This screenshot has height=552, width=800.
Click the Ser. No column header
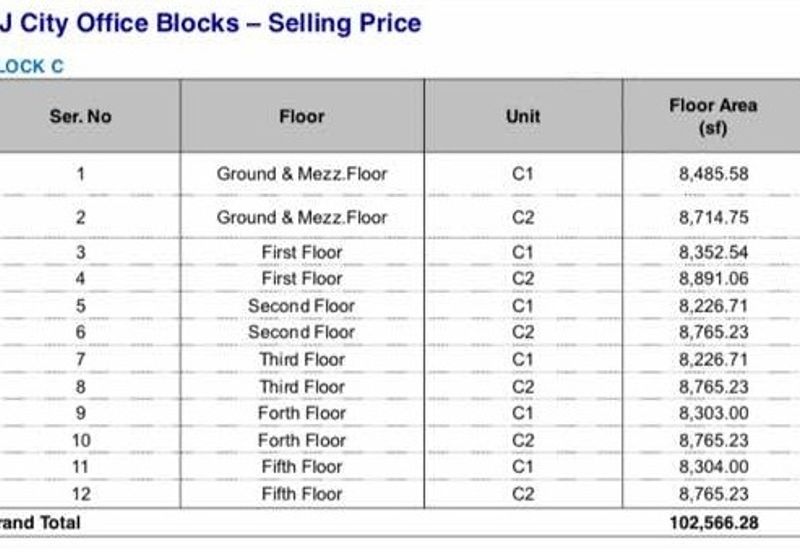80,116
